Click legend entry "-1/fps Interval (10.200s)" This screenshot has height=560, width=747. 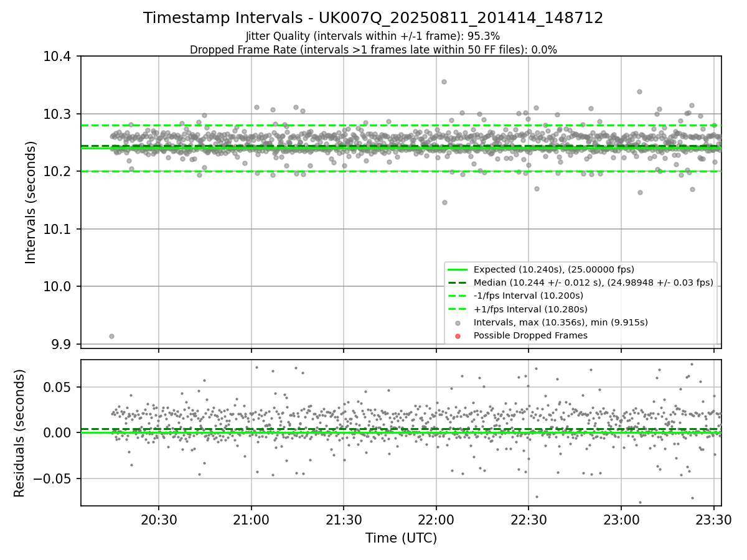click(x=529, y=296)
